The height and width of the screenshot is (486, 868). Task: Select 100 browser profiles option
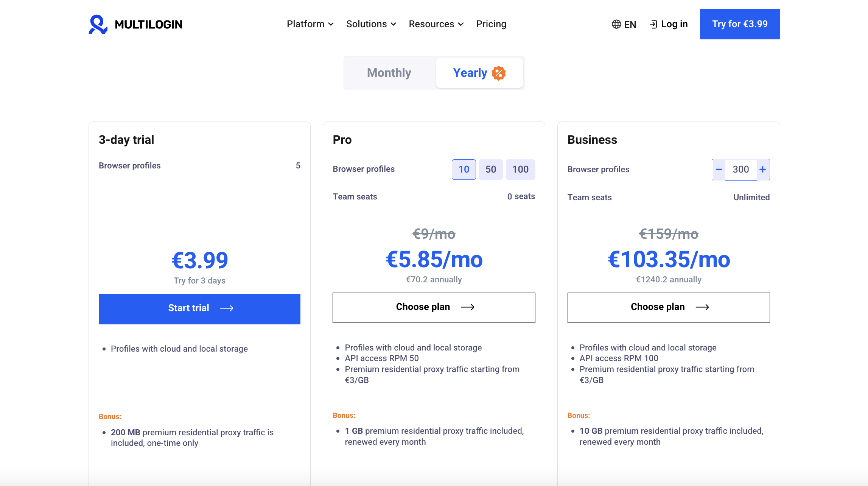click(x=520, y=169)
